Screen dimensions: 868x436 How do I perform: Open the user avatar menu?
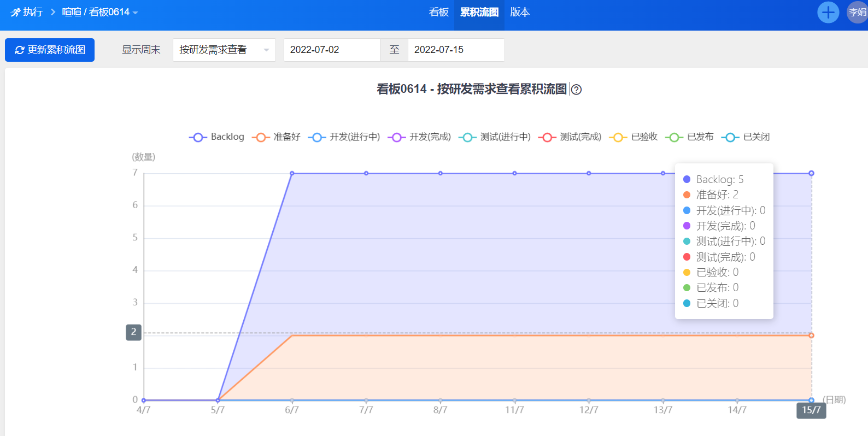point(857,12)
